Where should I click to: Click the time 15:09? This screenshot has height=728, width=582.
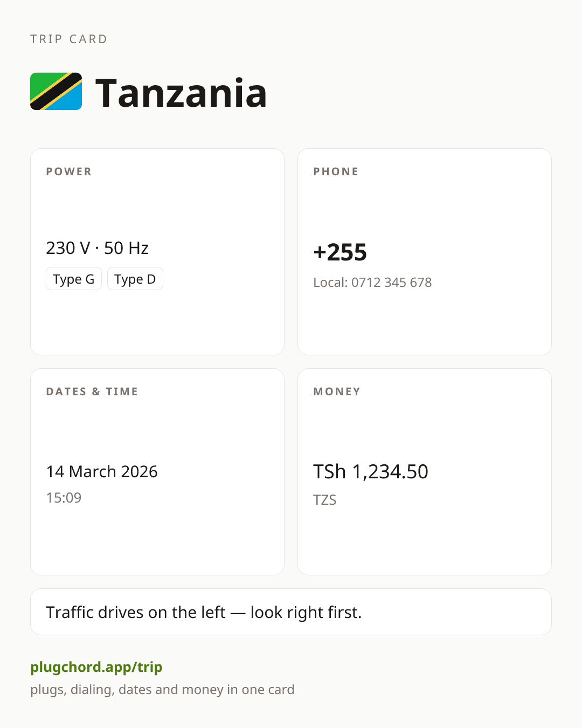coord(64,497)
